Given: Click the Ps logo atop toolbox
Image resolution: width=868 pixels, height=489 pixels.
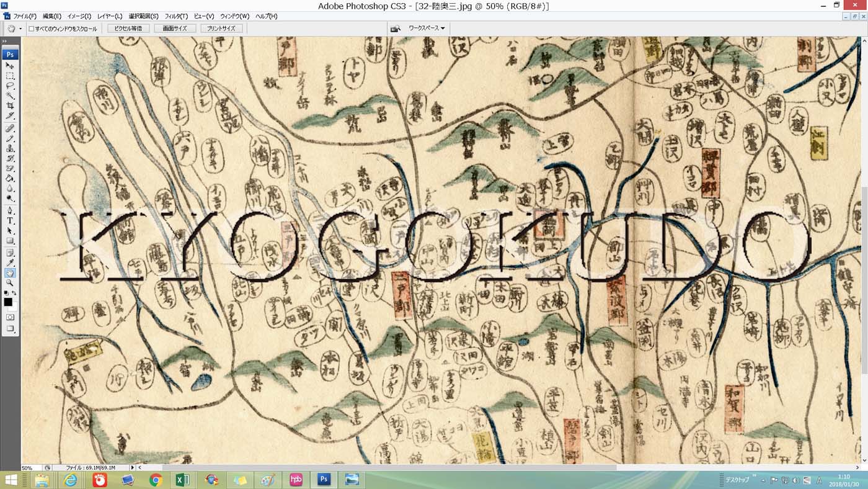Looking at the screenshot, I should click(x=10, y=55).
